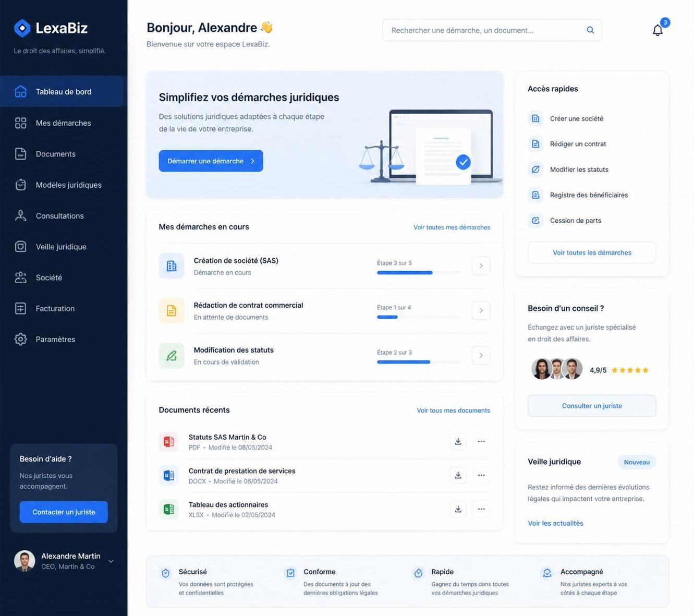Click the Rapide timer icon
The image size is (694, 616).
(x=418, y=573)
